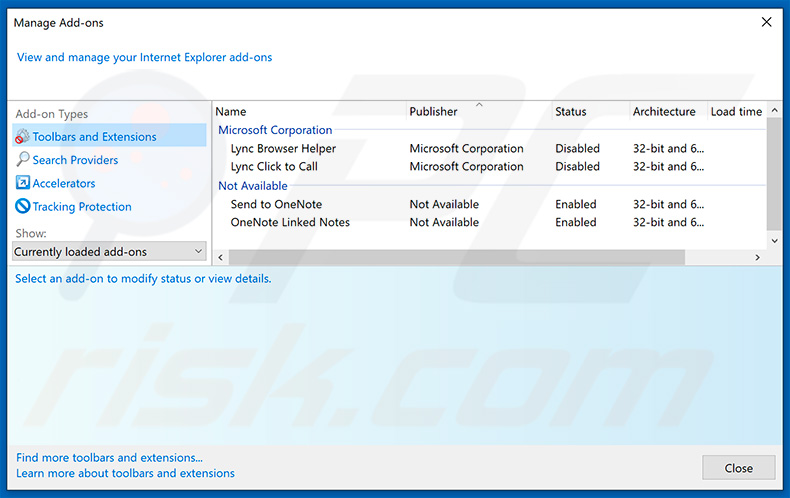Click horizontal scrollbar right arrow
790x498 pixels.
coord(757,257)
